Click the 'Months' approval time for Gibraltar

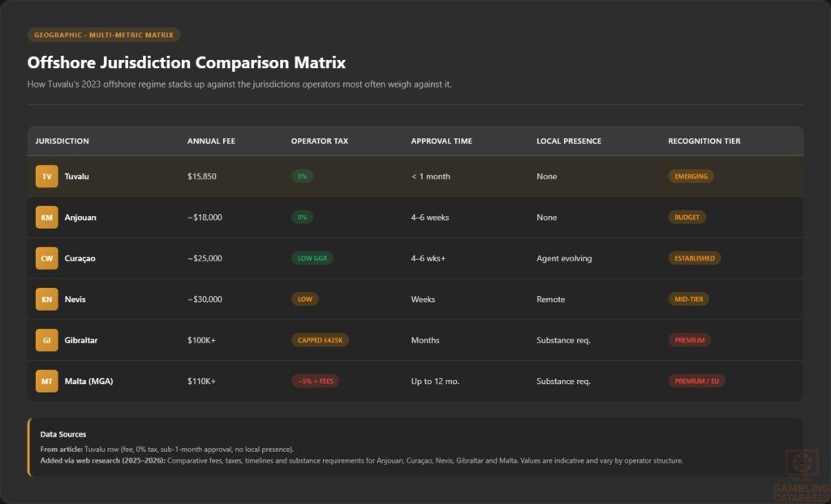425,340
